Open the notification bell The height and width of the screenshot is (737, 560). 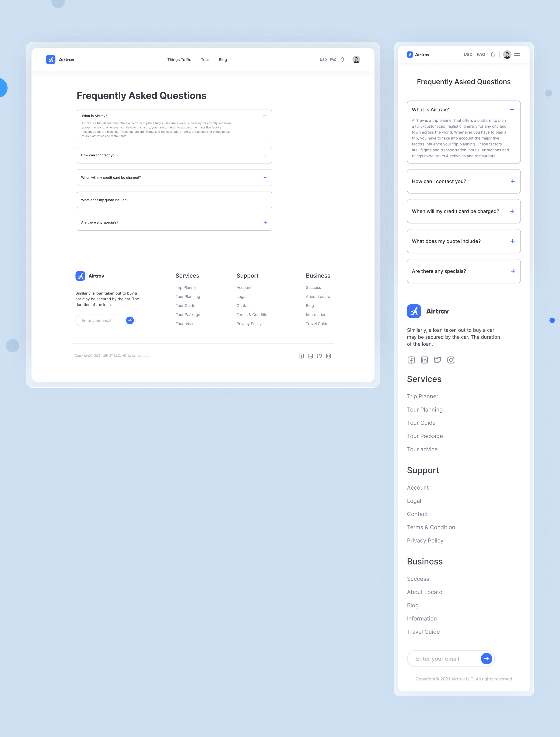click(342, 59)
